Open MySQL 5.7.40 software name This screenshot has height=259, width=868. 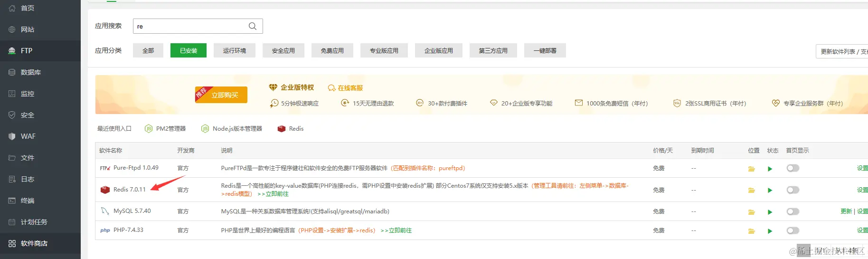pyautogui.click(x=132, y=211)
